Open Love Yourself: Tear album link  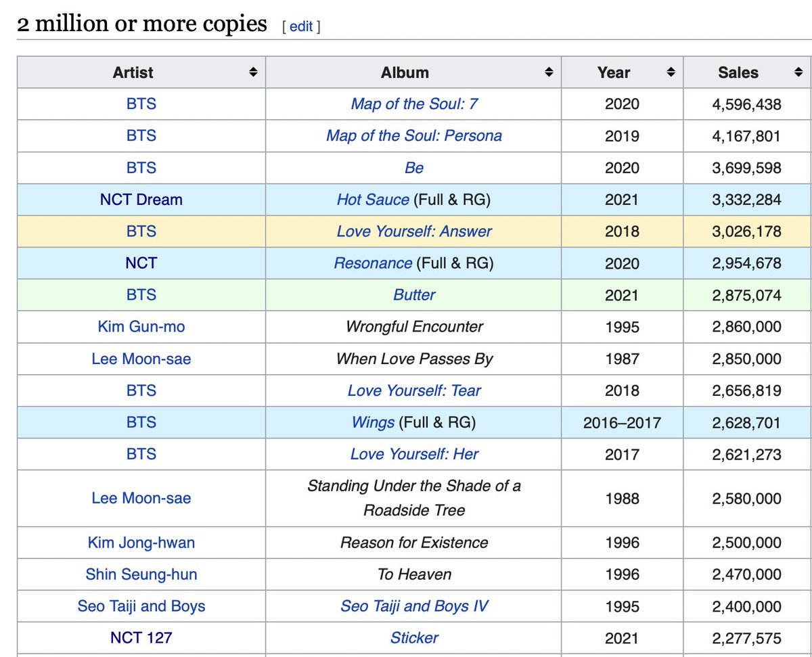click(414, 390)
